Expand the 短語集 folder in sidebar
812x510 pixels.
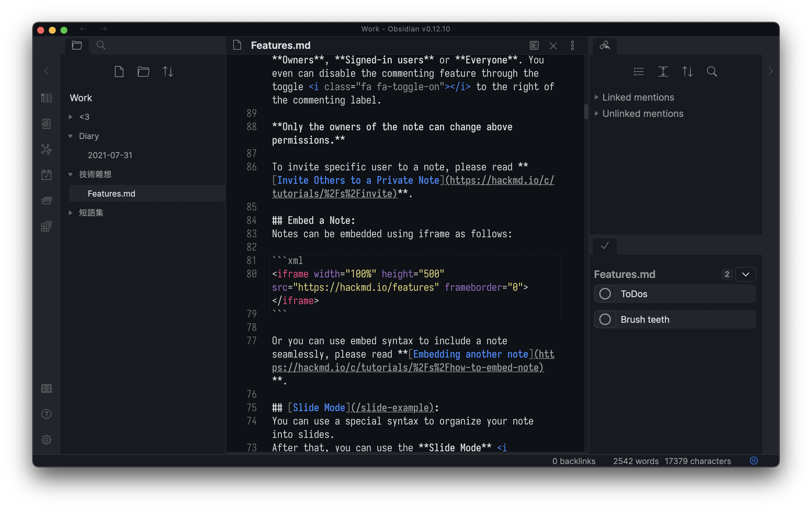(70, 213)
